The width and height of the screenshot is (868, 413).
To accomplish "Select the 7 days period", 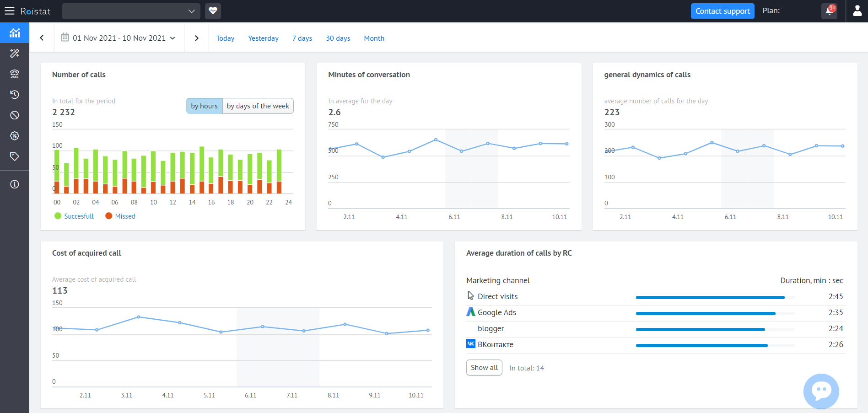I will pos(302,38).
